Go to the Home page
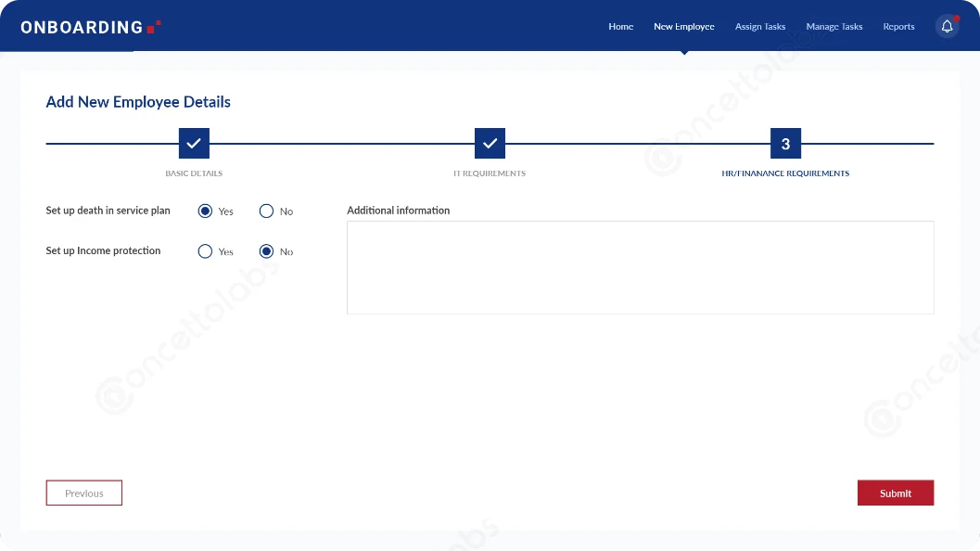The height and width of the screenshot is (551, 980). click(x=620, y=27)
